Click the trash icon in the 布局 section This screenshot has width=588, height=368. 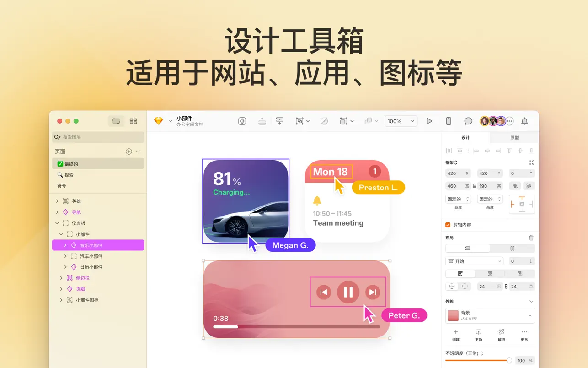530,238
